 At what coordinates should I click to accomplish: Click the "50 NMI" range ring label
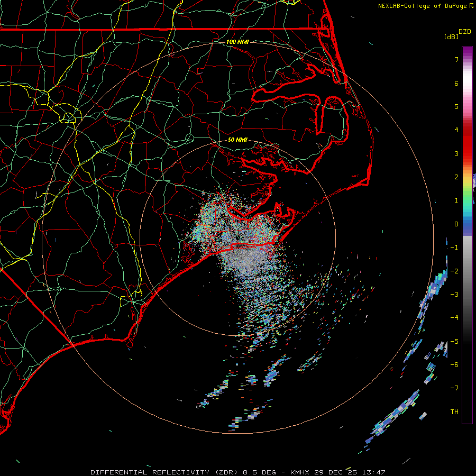[x=237, y=140]
